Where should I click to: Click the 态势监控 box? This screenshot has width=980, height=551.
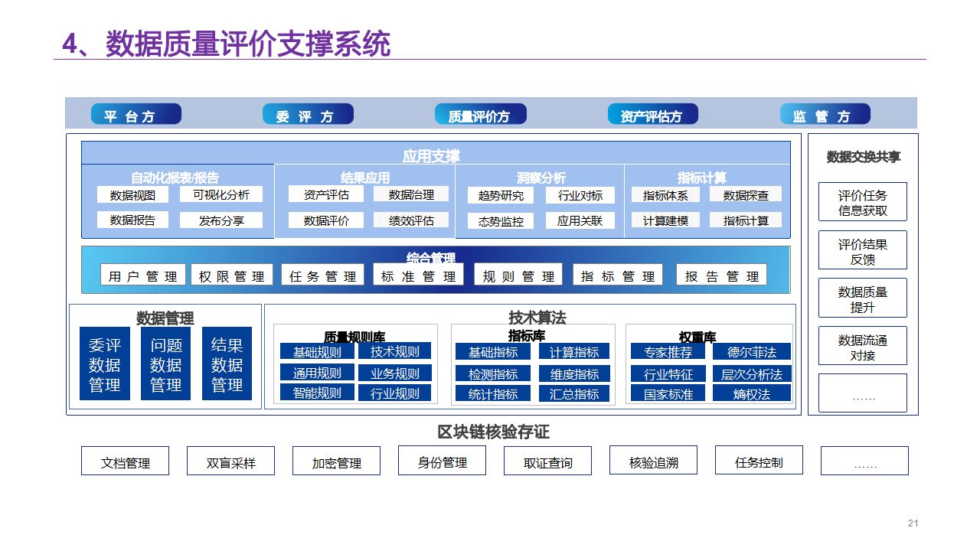[501, 221]
